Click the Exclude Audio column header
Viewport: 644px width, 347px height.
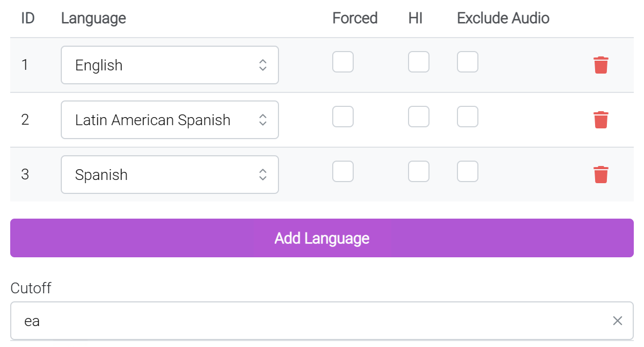[503, 18]
